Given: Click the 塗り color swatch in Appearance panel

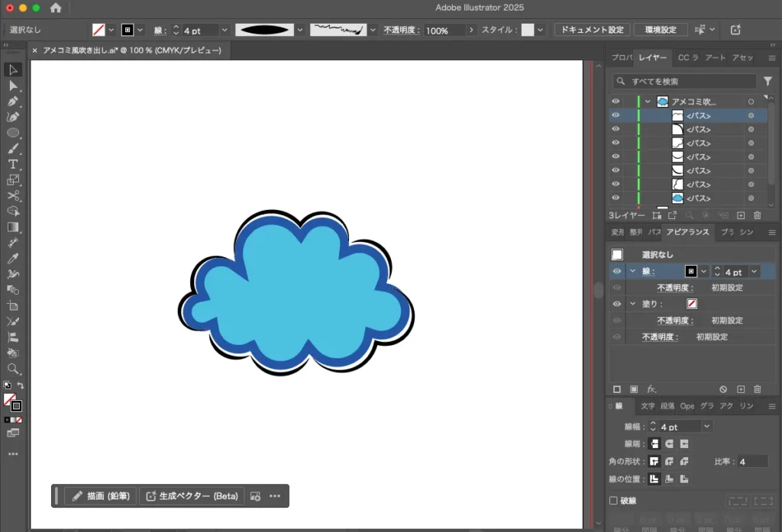Looking at the screenshot, I should tap(691, 304).
